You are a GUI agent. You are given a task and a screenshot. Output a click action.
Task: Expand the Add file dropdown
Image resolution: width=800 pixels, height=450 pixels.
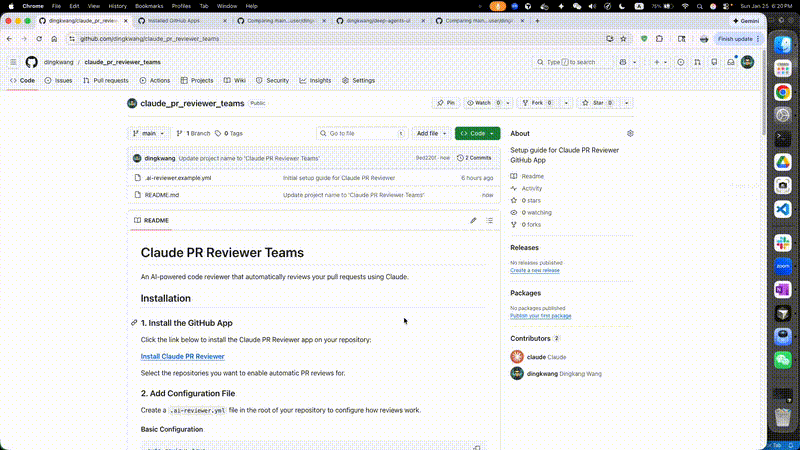click(431, 133)
